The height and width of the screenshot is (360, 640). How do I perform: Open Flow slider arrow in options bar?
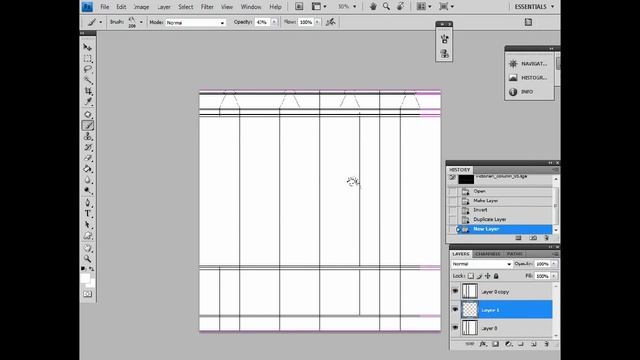click(317, 22)
